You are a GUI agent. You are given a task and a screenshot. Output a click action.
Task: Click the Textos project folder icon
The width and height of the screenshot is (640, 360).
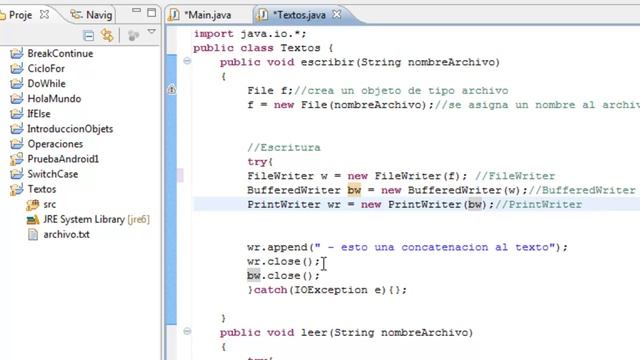(17, 189)
